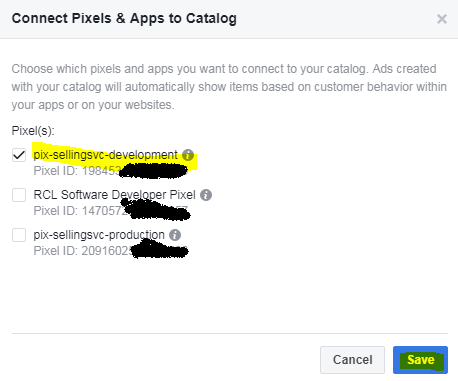Close the Connect Pixels dialog
The width and height of the screenshot is (458, 381).
pyautogui.click(x=442, y=19)
